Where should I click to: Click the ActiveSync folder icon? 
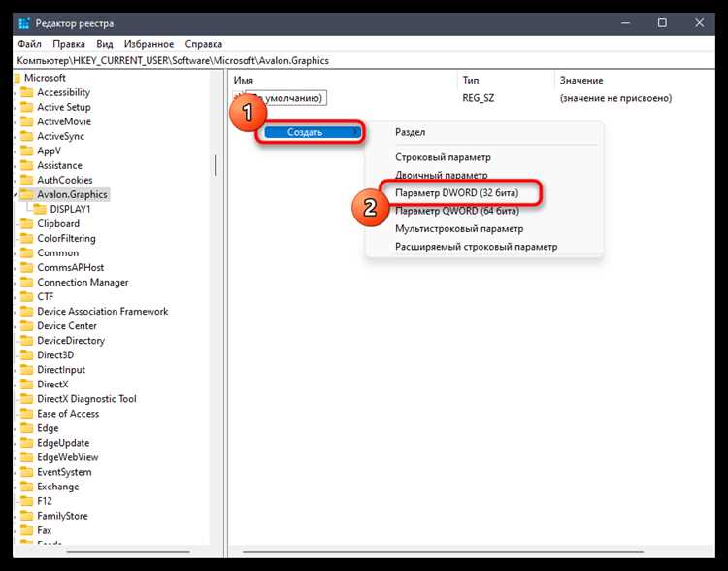click(27, 136)
